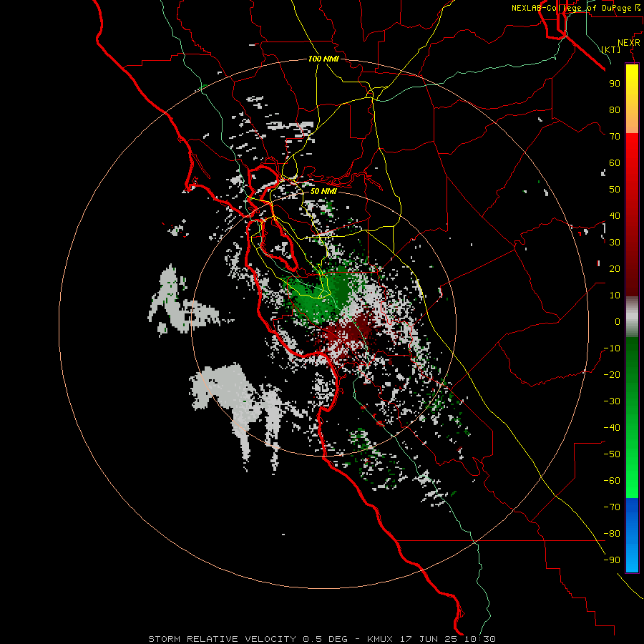The width and height of the screenshot is (644, 644).
Task: Click the 90 value on the velocity scale
Action: 615,84
